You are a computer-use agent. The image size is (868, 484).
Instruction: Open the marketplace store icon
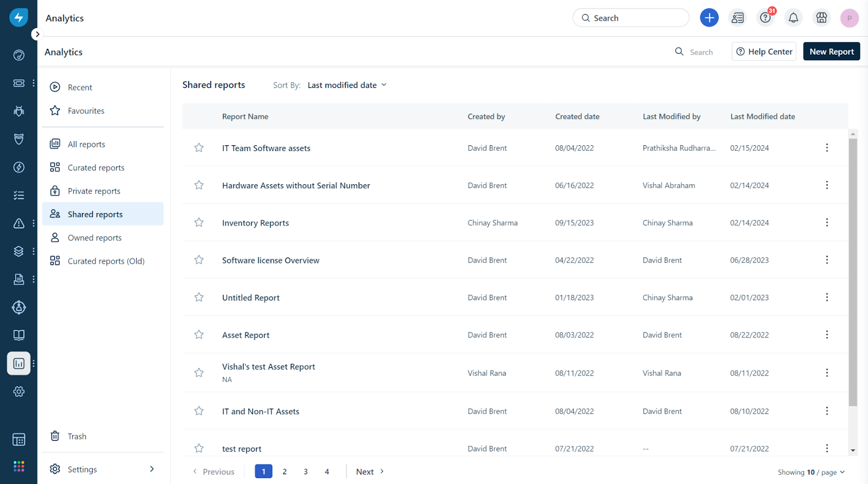pos(821,18)
